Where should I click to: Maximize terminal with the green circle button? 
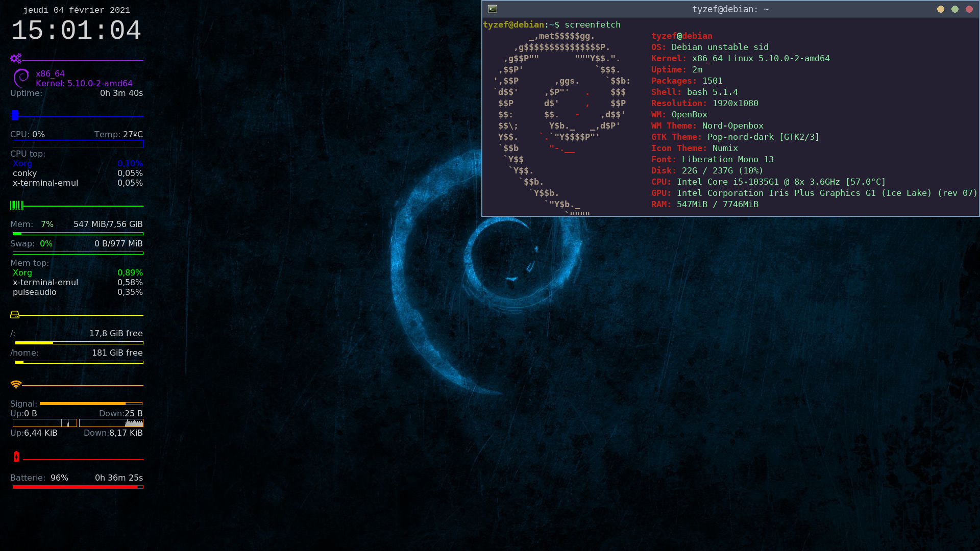pos(955,9)
